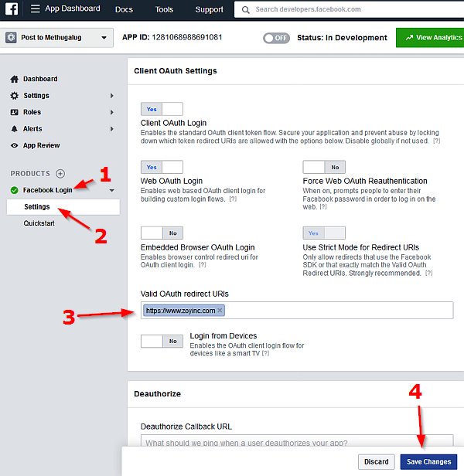Open App Review page
Viewport: 464px width, 476px height.
pyautogui.click(x=41, y=145)
